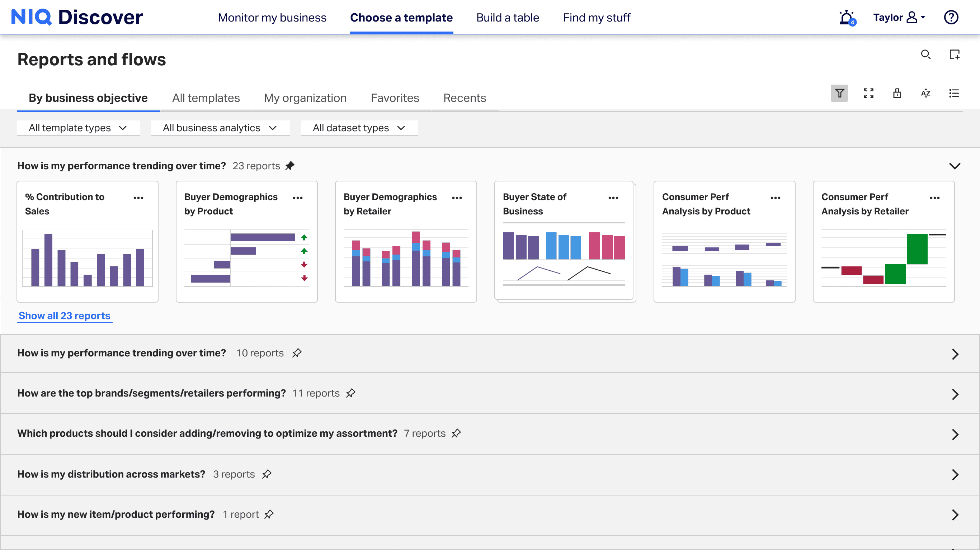Switch to the Favorites tab
Viewport: 980px width, 550px height.
[395, 98]
